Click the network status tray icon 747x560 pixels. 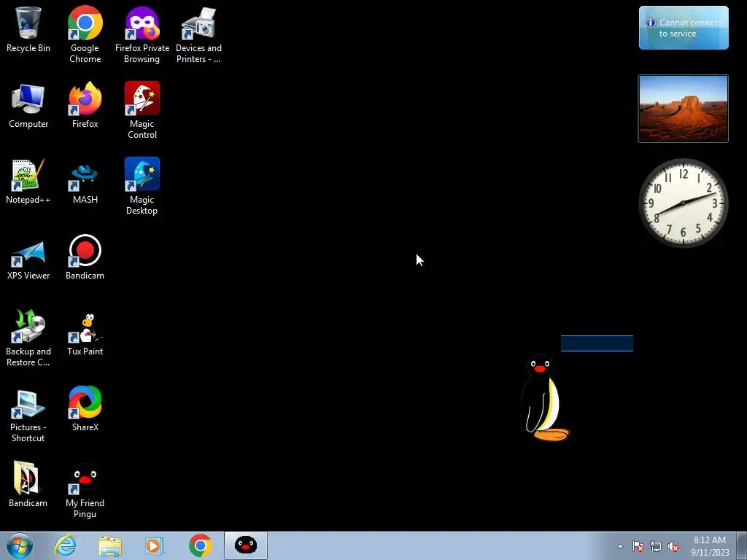tap(656, 546)
